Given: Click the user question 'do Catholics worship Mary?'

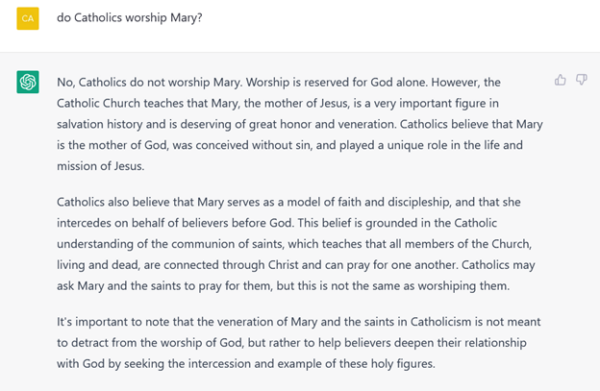Looking at the screenshot, I should (129, 18).
